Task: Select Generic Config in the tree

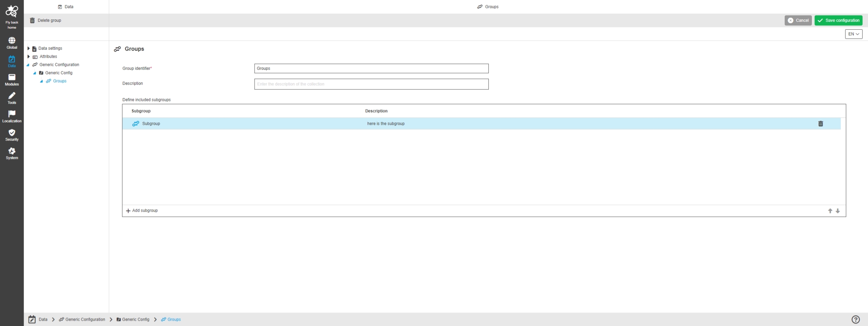Action: pyautogui.click(x=59, y=73)
